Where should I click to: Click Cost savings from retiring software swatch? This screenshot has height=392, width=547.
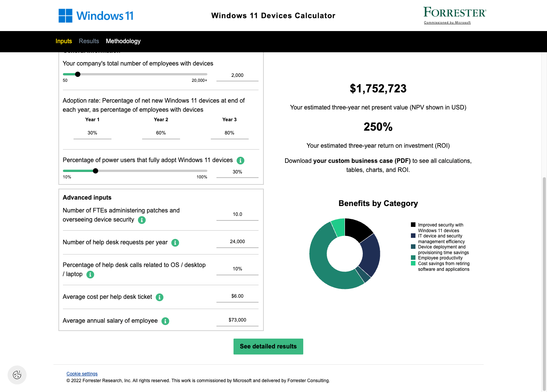pyautogui.click(x=413, y=263)
